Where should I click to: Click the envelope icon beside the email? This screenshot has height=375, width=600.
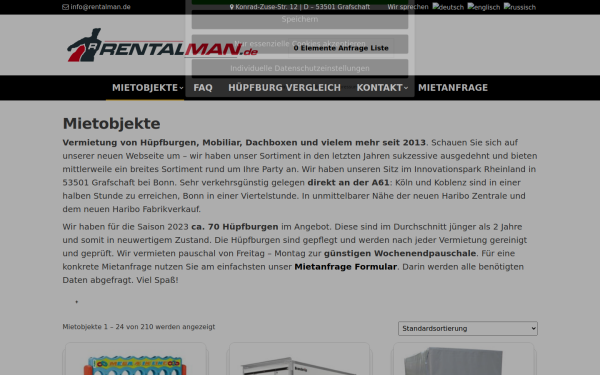point(65,7)
